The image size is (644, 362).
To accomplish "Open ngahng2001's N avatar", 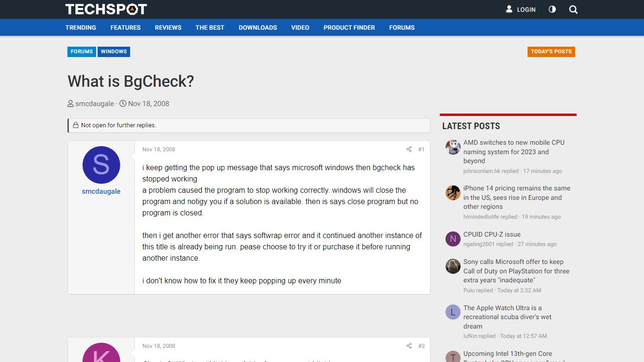I will pos(453,239).
